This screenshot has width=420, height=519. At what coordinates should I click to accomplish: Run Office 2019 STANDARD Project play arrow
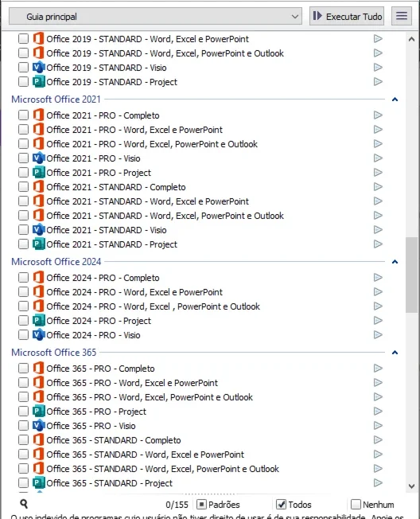click(378, 82)
